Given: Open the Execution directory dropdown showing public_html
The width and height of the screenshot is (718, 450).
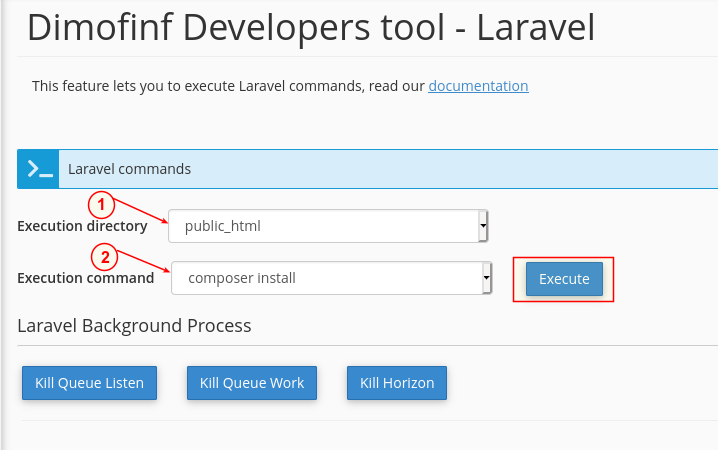Looking at the screenshot, I should 328,226.
